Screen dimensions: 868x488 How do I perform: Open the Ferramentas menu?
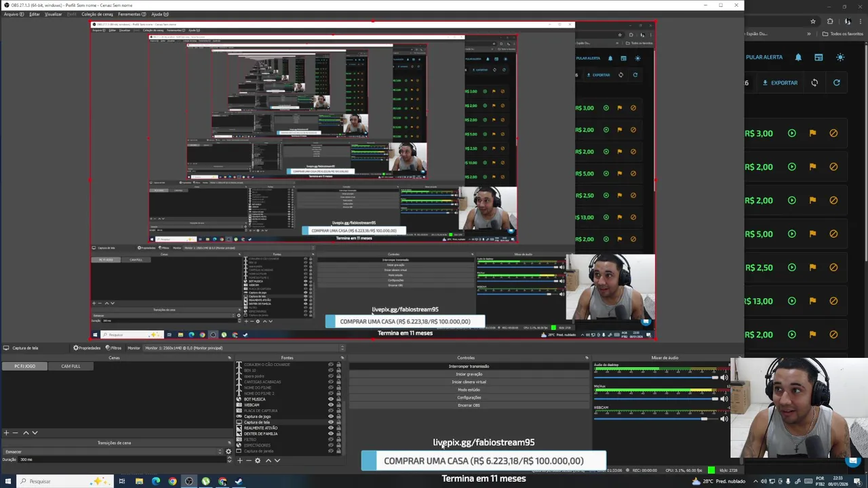132,14
